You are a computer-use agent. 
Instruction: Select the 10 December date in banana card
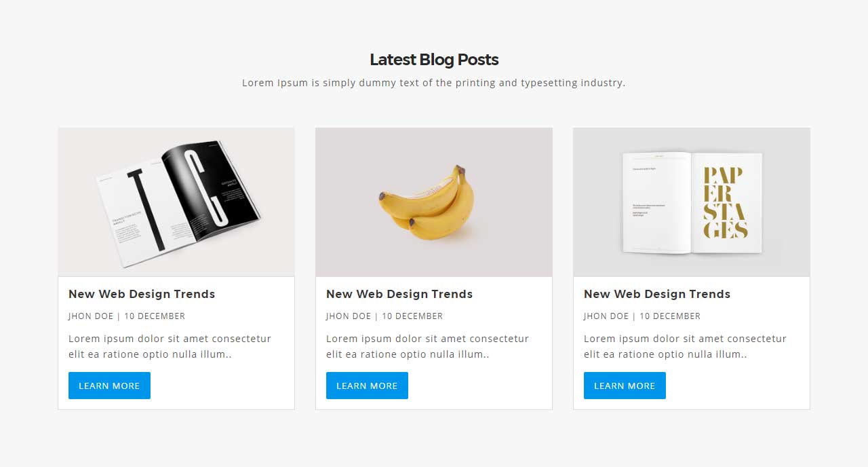click(412, 316)
